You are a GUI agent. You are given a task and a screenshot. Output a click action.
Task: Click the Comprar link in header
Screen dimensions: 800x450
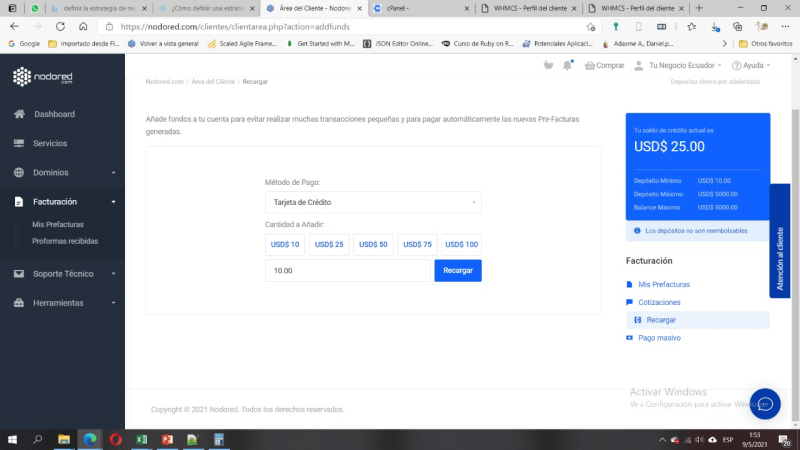pos(605,65)
